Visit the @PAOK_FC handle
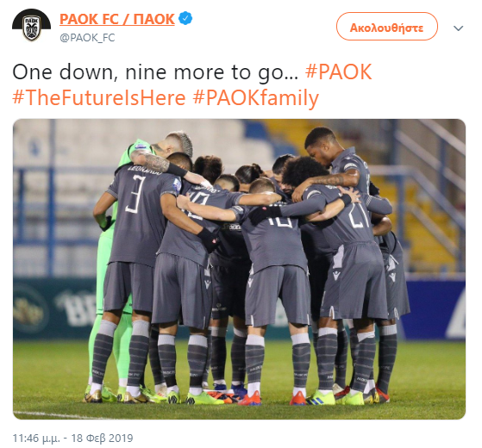The image size is (482, 448). point(87,38)
